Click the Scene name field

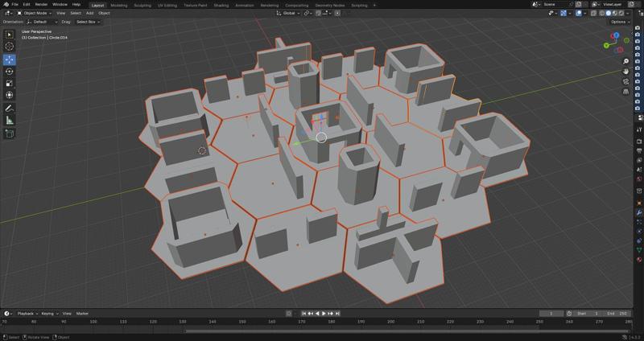(x=556, y=5)
